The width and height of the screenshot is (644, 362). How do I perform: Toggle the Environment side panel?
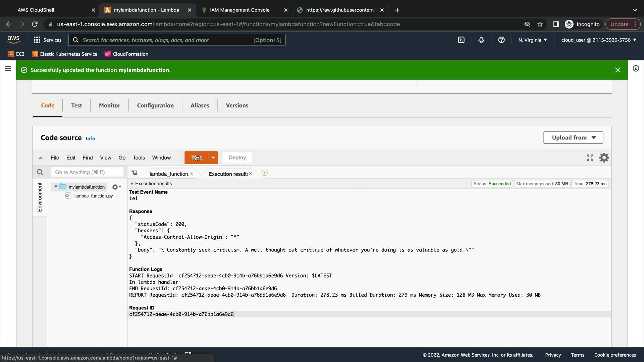[40, 197]
